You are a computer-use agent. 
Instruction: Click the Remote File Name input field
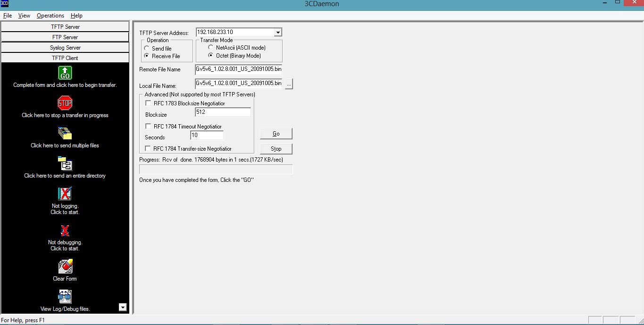(238, 69)
